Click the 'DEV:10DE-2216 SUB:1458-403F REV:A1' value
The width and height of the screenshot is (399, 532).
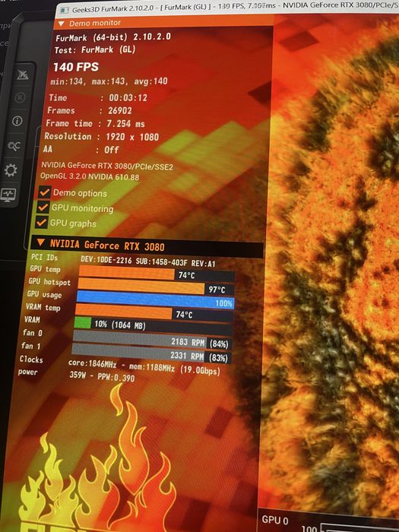(148, 261)
